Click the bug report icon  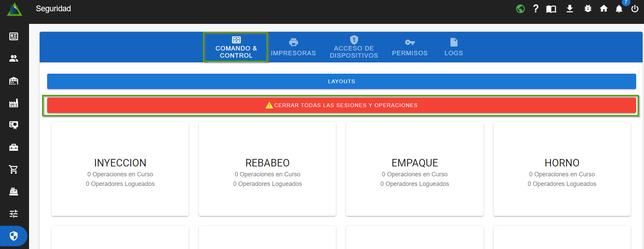(588, 9)
